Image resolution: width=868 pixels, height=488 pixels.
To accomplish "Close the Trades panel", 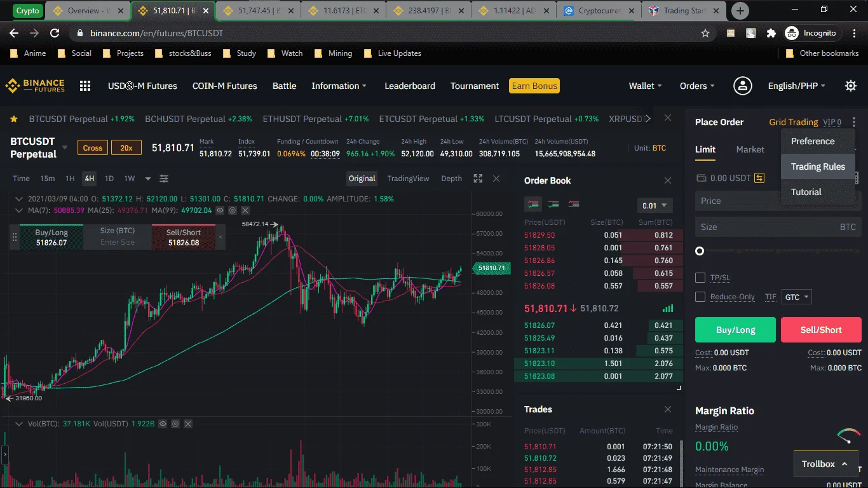I will tap(668, 409).
